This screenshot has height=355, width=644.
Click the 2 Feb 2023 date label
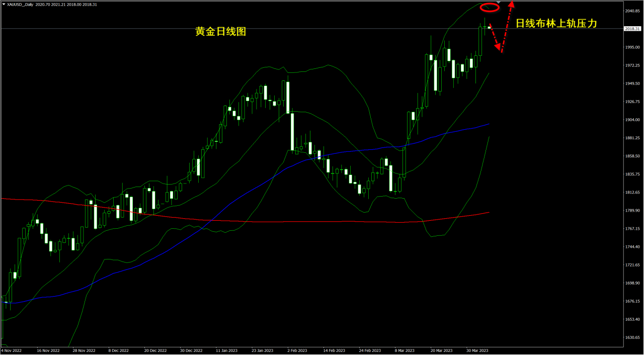tap(298, 350)
